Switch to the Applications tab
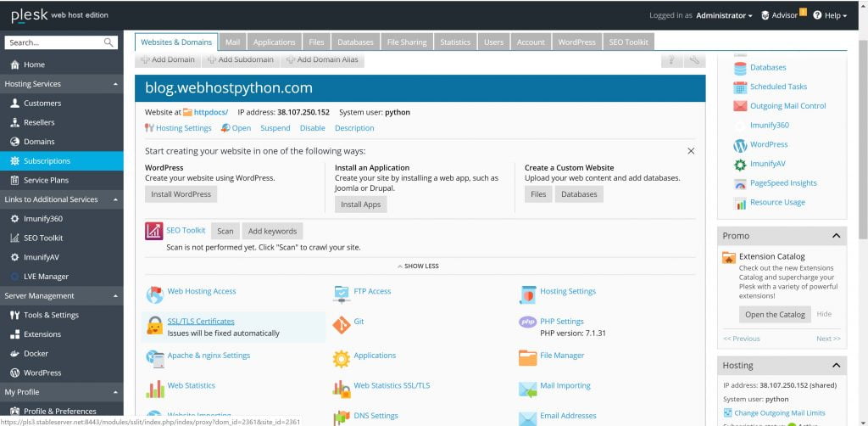This screenshot has width=868, height=426. [274, 42]
